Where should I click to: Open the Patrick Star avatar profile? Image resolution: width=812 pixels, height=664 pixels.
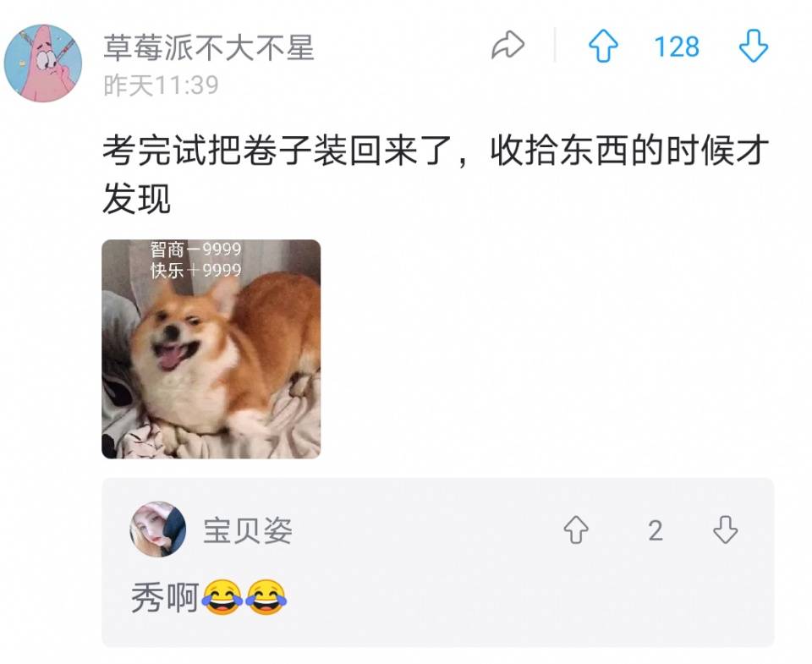point(43,63)
